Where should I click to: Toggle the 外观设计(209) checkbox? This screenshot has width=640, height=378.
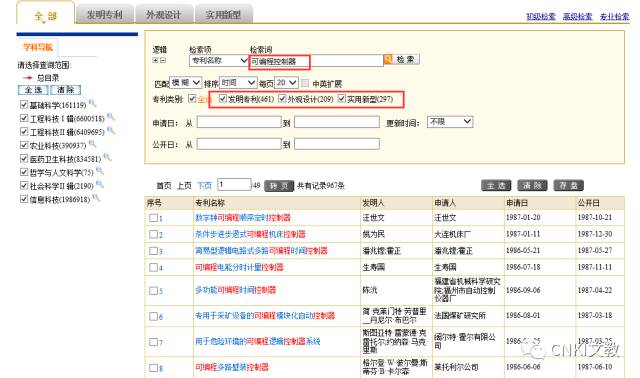[x=282, y=98]
